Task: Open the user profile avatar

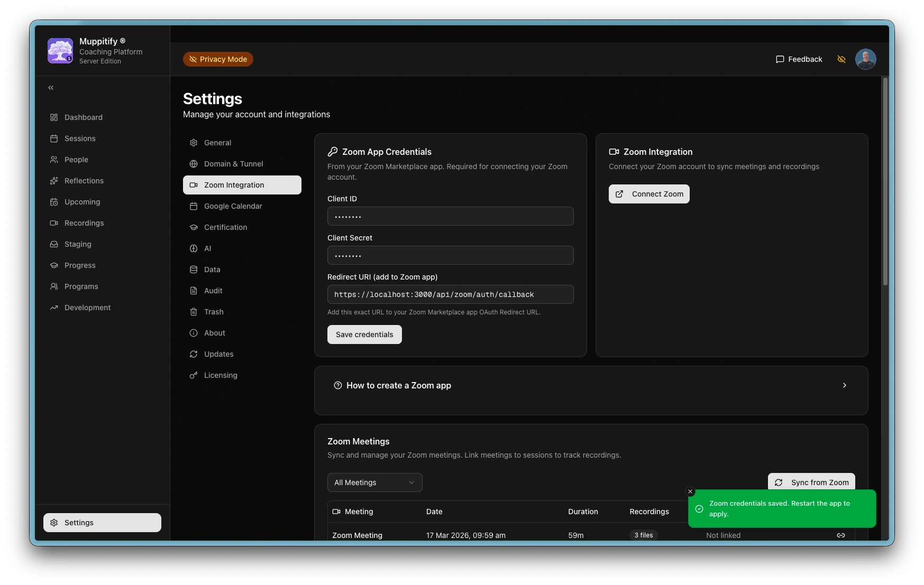Action: (865, 59)
